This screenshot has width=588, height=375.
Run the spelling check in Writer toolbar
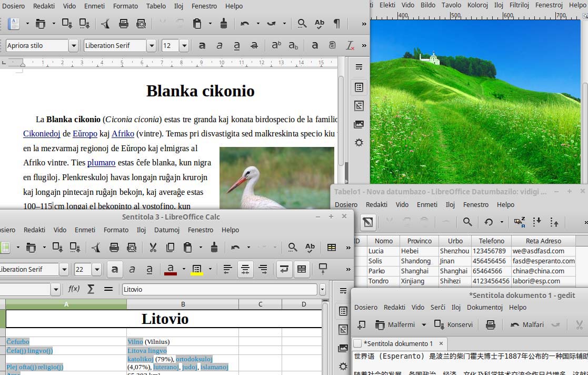tap(319, 24)
